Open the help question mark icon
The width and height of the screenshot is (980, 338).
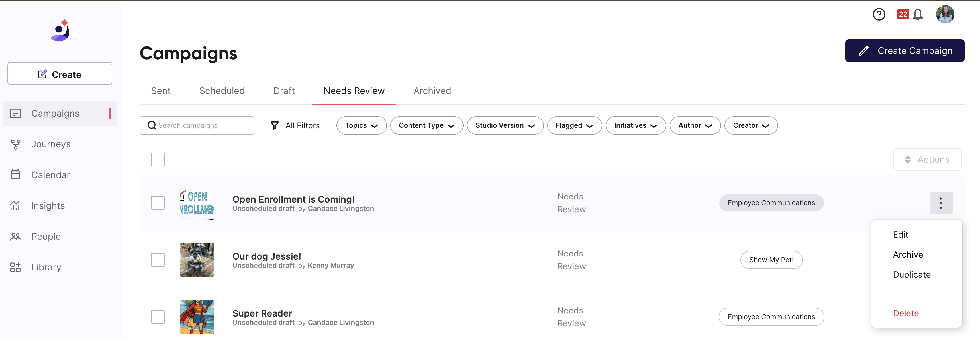click(879, 15)
